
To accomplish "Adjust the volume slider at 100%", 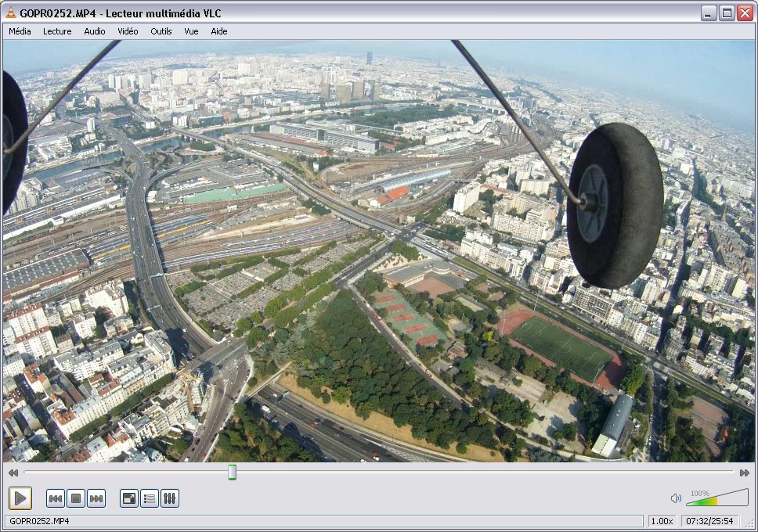I will tap(717, 498).
